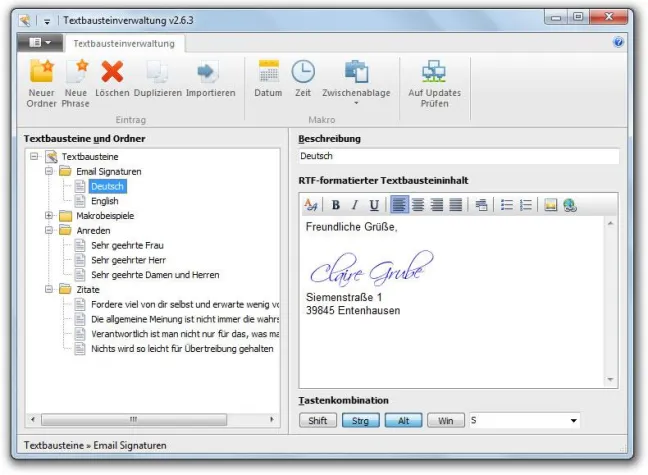
Task: Collapse the Textbausteine root node
Action: (34, 156)
